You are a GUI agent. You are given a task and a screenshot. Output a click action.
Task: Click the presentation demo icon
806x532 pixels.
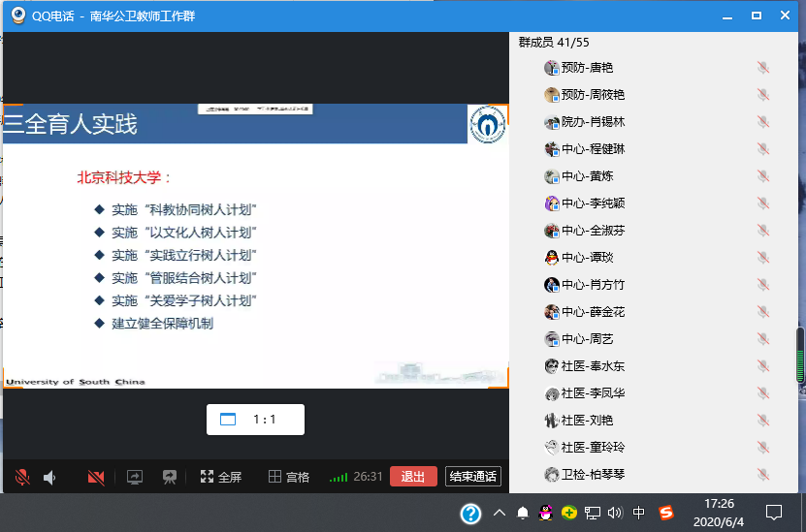[170, 477]
